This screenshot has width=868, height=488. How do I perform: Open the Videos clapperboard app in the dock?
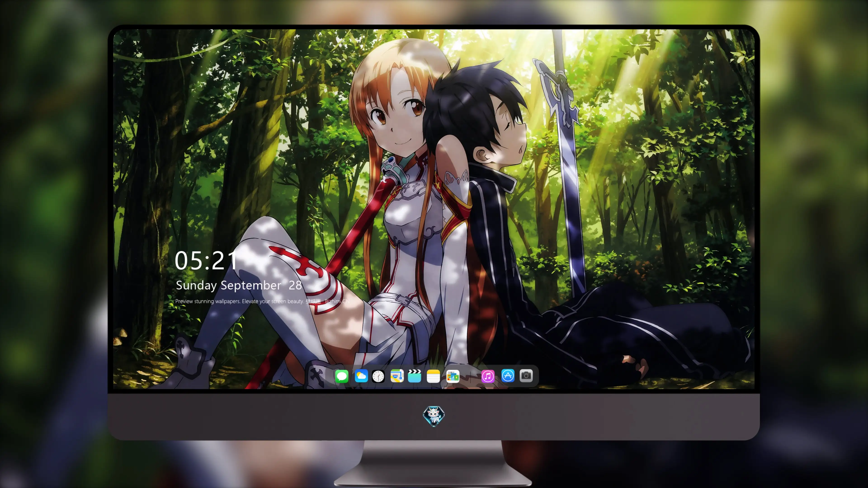(x=415, y=376)
